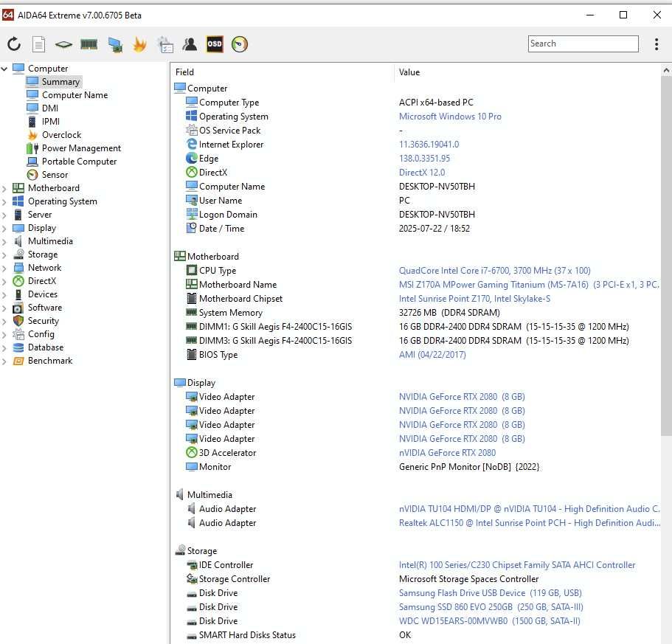The height and width of the screenshot is (644, 672).
Task: Select the DIMM1 G Skill Aegis row
Action: click(415, 327)
